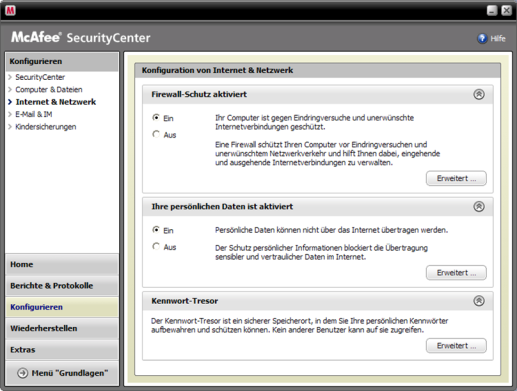Viewport: 517px width, 391px height.
Task: Open the Extras section
Action: pos(62,350)
